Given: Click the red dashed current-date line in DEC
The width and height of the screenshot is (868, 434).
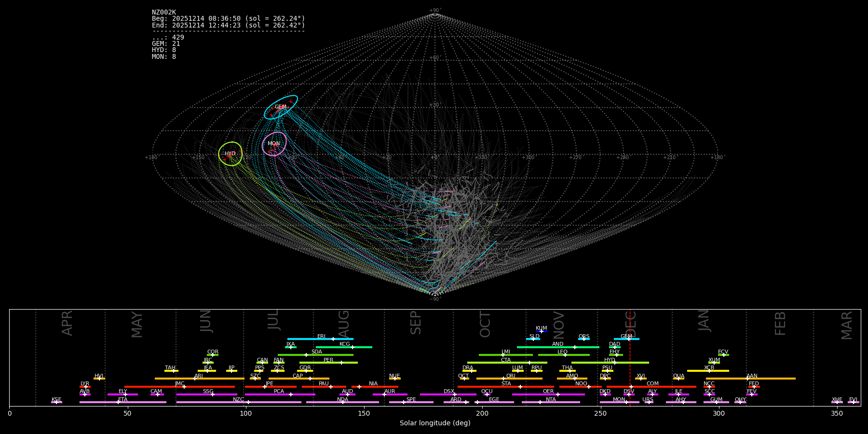Looking at the screenshot, I should pyautogui.click(x=630, y=357).
